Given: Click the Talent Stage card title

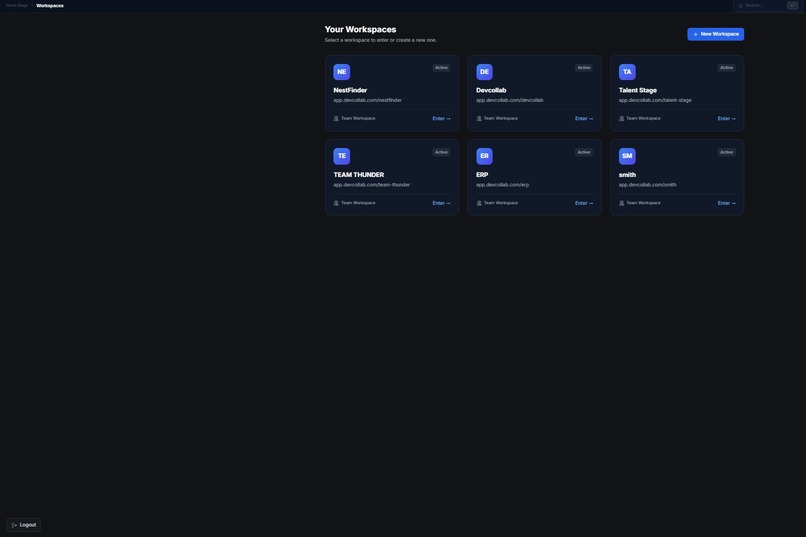Looking at the screenshot, I should 637,90.
